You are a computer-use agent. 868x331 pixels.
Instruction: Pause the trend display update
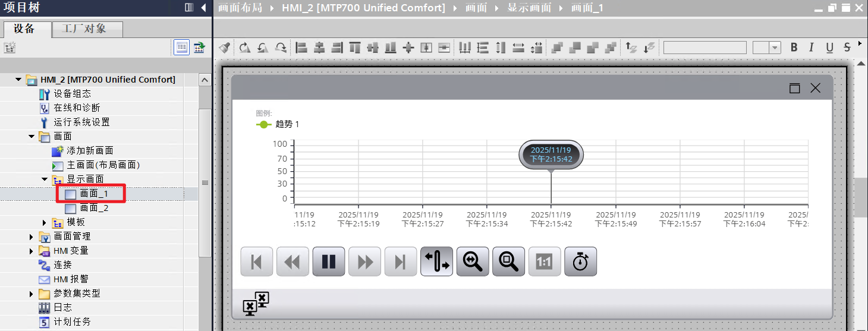coord(328,261)
